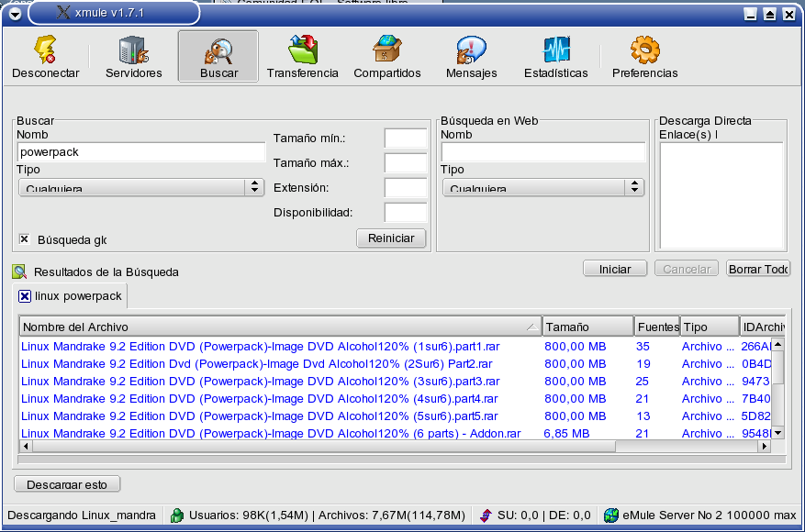Click the 6,85 MB size cell
Screen dimensions: 805x532
(x=566, y=434)
